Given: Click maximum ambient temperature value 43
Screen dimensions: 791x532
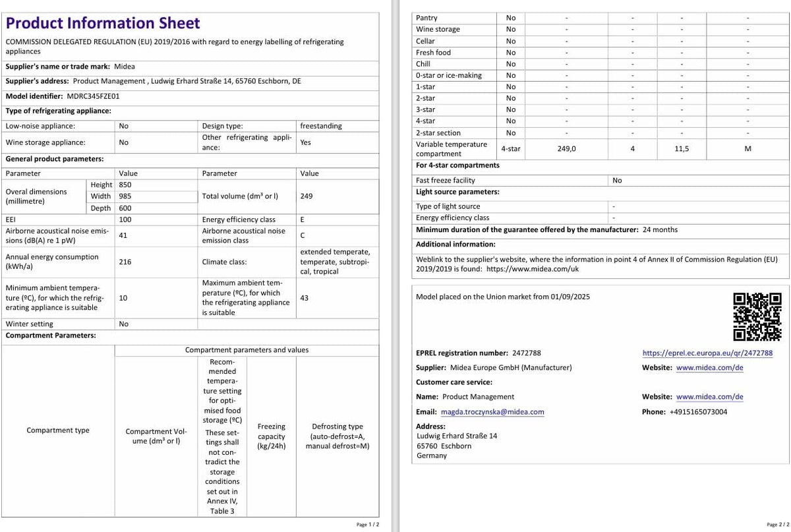Looking at the screenshot, I should click(x=305, y=298).
